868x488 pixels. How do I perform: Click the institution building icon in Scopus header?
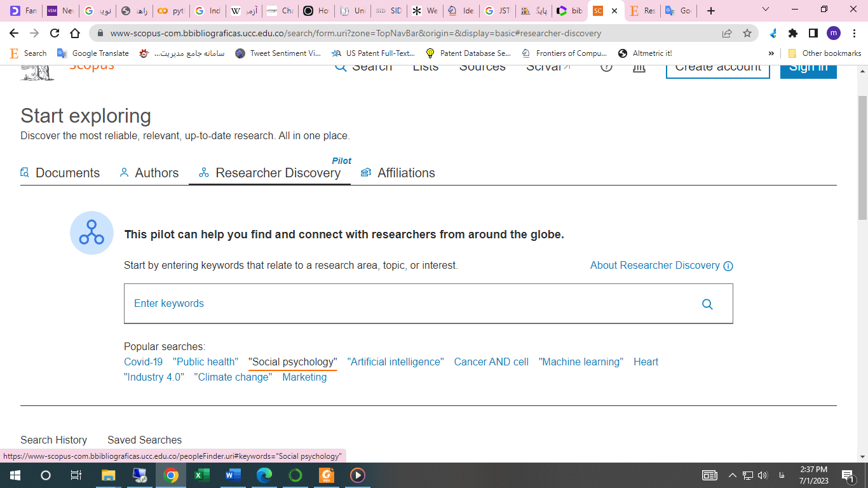click(639, 67)
